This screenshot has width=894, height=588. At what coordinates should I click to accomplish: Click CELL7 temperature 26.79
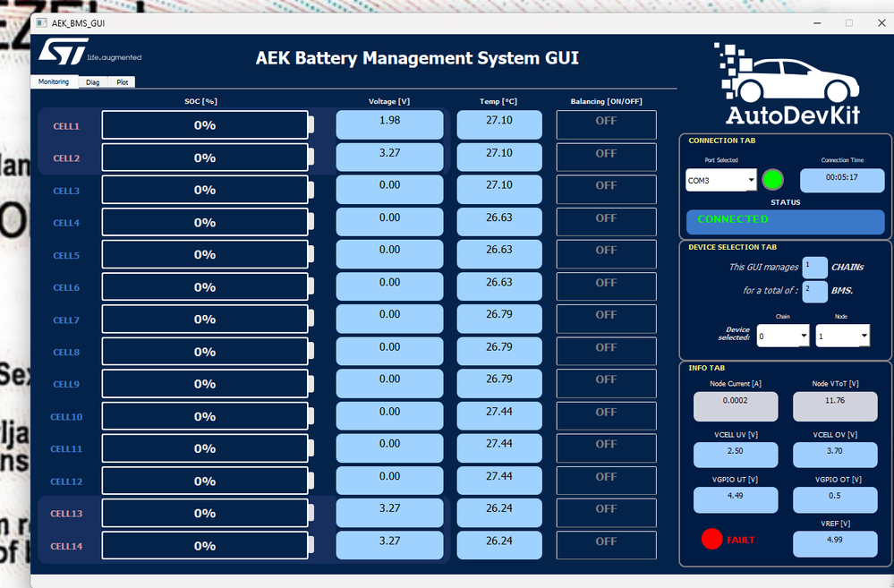point(499,319)
